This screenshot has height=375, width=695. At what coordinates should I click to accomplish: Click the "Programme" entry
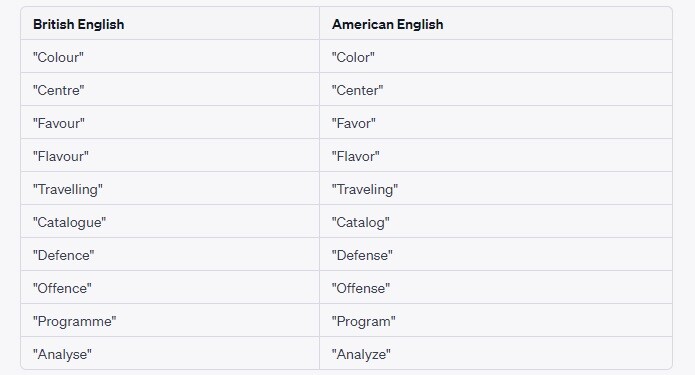tap(74, 321)
